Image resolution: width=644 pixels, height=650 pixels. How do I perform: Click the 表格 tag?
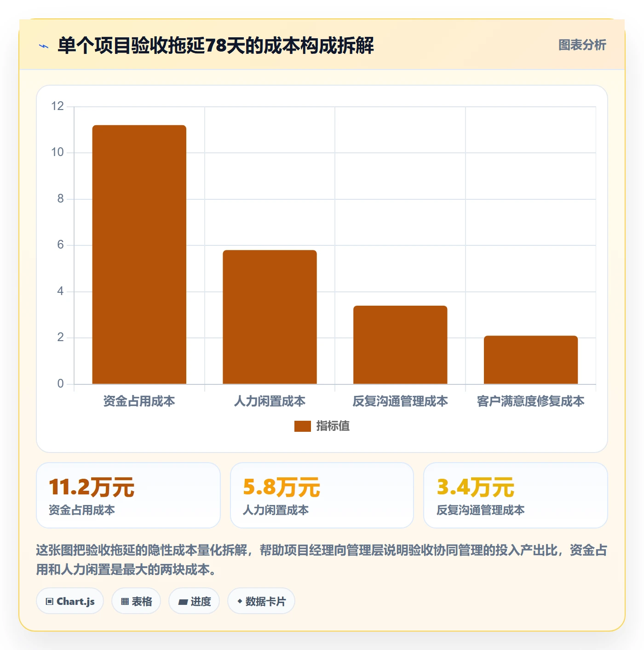pyautogui.click(x=136, y=601)
